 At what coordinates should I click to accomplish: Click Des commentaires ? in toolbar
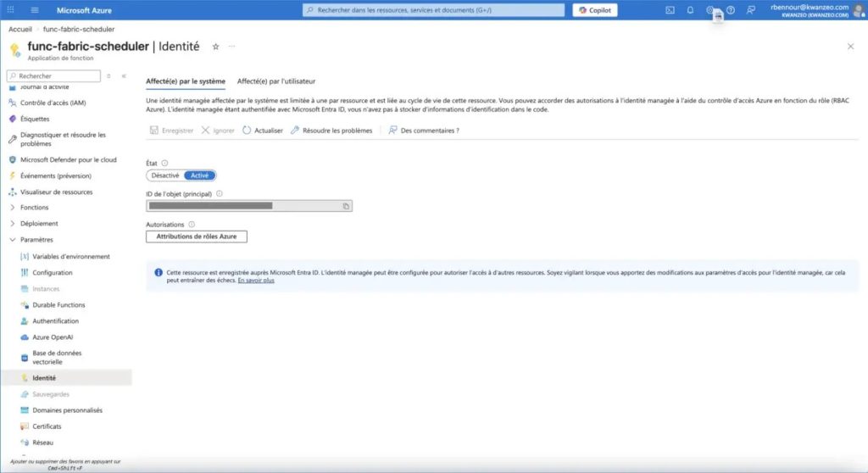tap(424, 131)
